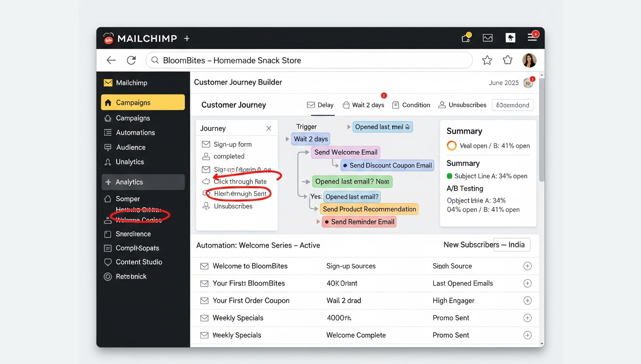The height and width of the screenshot is (364, 641).
Task: Click 'Last Opened Emails' cell
Action: (x=463, y=283)
